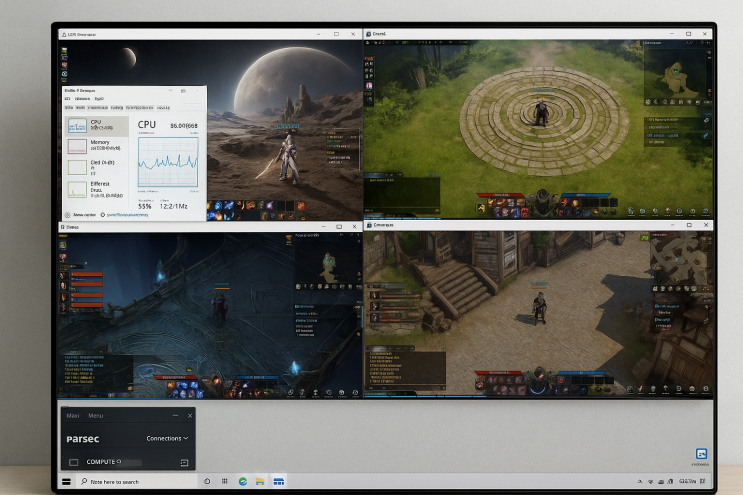Select the third resource entry below Memory

(97, 167)
